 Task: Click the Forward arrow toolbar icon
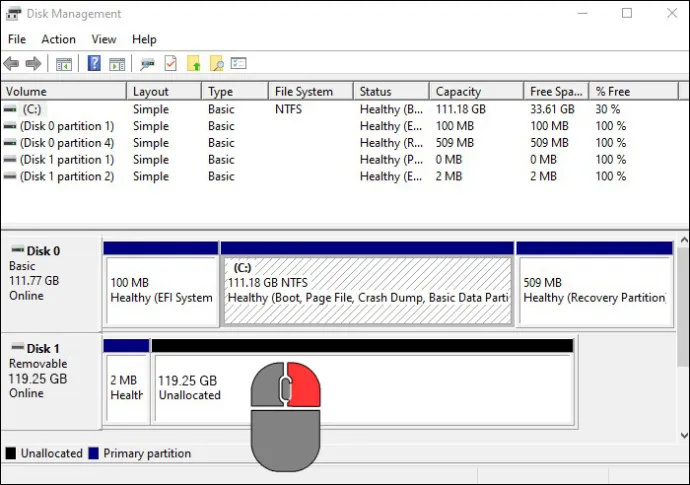(33, 64)
